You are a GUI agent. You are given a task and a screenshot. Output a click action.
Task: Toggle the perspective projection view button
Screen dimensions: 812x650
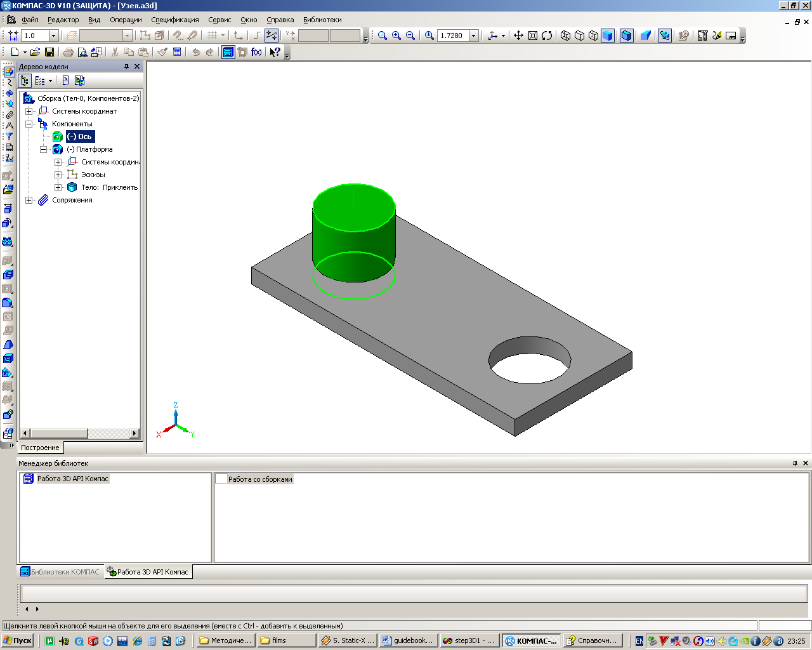tap(646, 36)
